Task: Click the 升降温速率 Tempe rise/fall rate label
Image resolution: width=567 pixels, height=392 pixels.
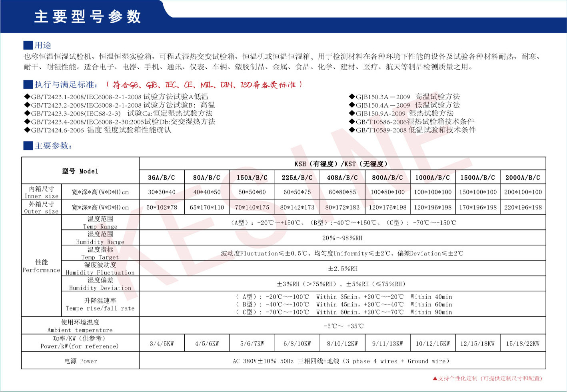Action: click(100, 304)
